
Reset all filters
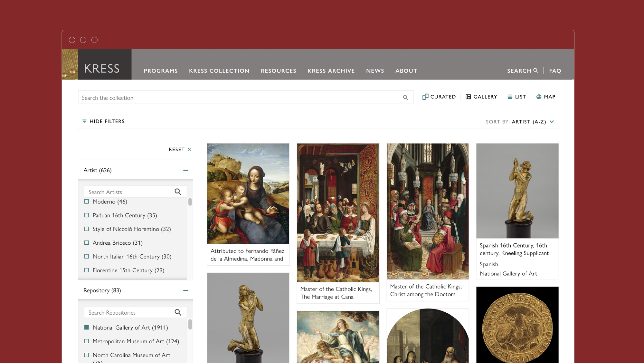[180, 149]
